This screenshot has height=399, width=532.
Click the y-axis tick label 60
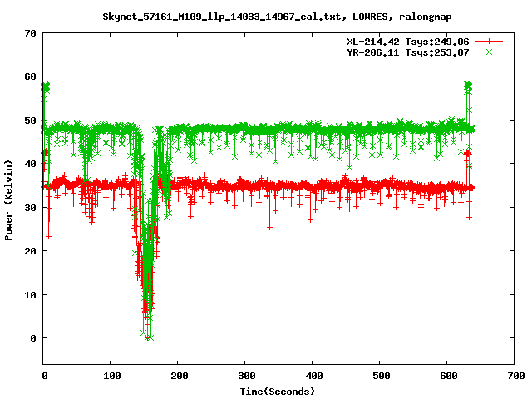[30, 76]
